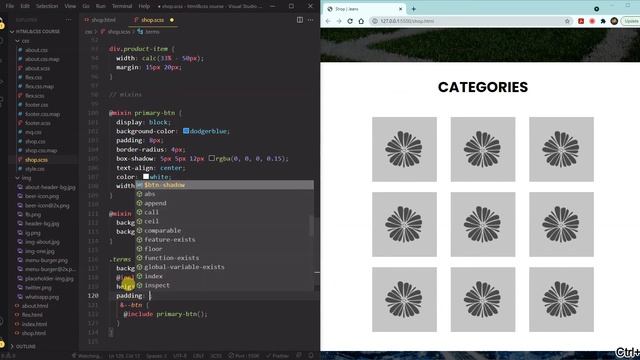Open Explorer panel ellipsis menu
The height and width of the screenshot is (360, 640).
[x=68, y=20]
